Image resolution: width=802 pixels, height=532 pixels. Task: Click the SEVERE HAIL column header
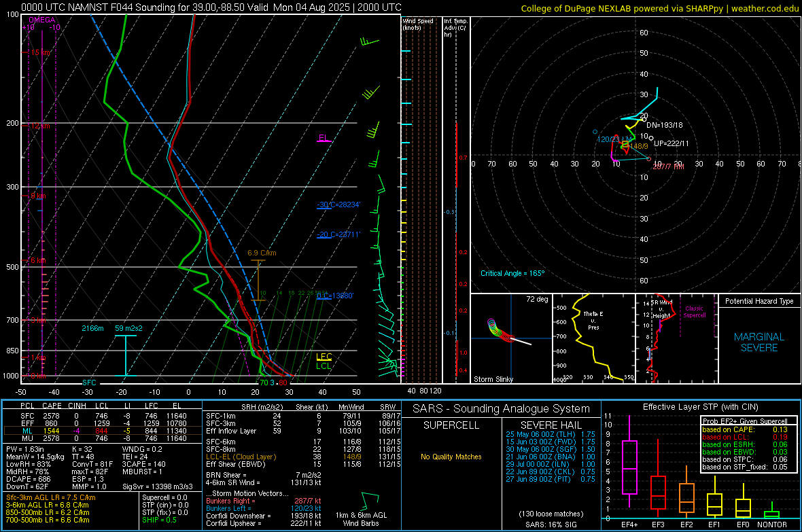(551, 425)
